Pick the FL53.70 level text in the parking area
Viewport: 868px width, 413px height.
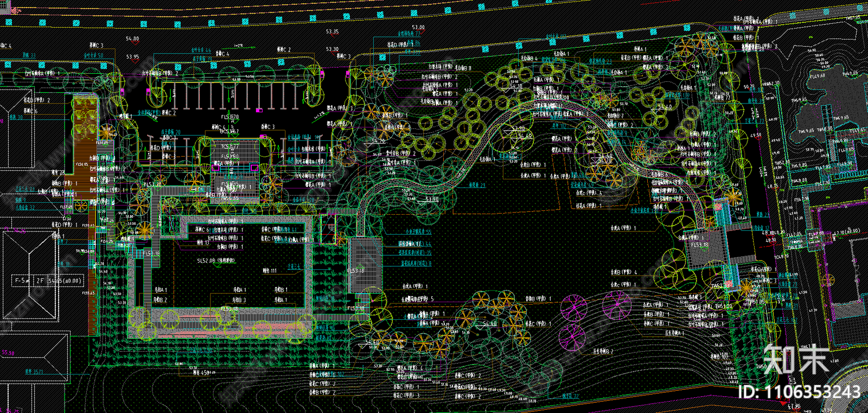pyautogui.click(x=229, y=117)
